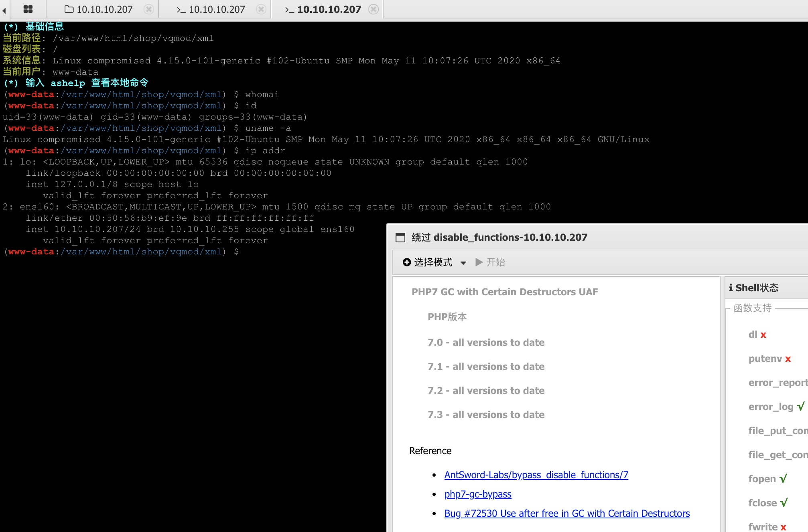Click the disable_functions window title icon

400,238
